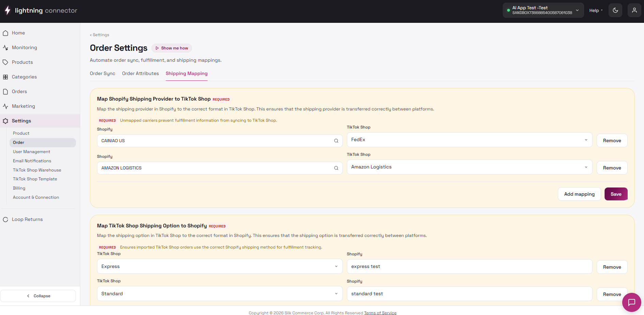Open the AI App Test account switcher

[543, 10]
